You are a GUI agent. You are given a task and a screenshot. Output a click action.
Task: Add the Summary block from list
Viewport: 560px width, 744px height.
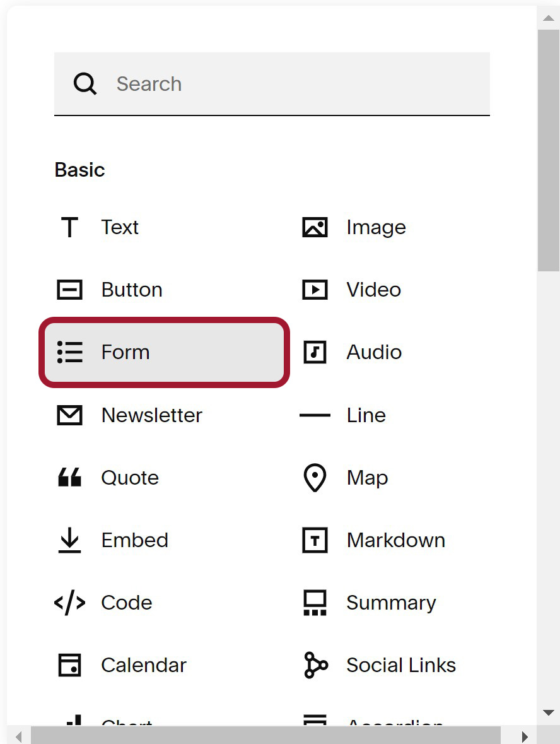(x=370, y=603)
